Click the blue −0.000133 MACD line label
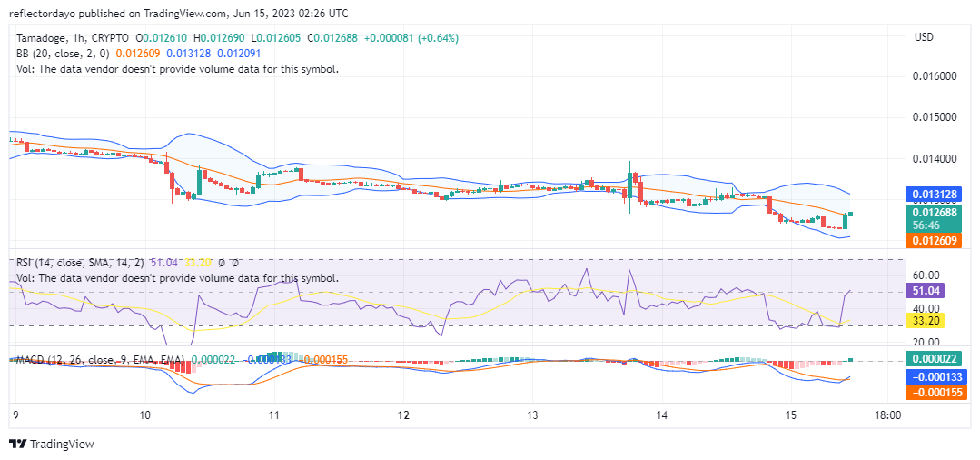 (935, 376)
